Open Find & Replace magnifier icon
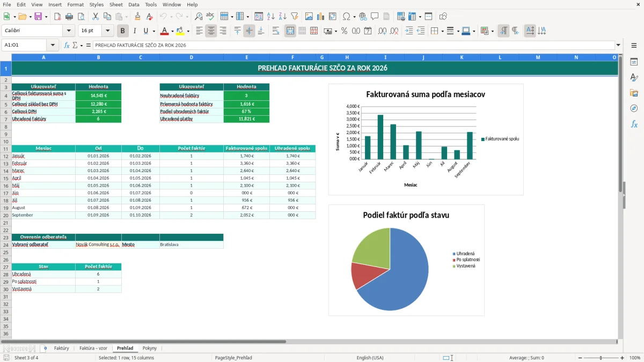644x362 pixels. [x=199, y=17]
